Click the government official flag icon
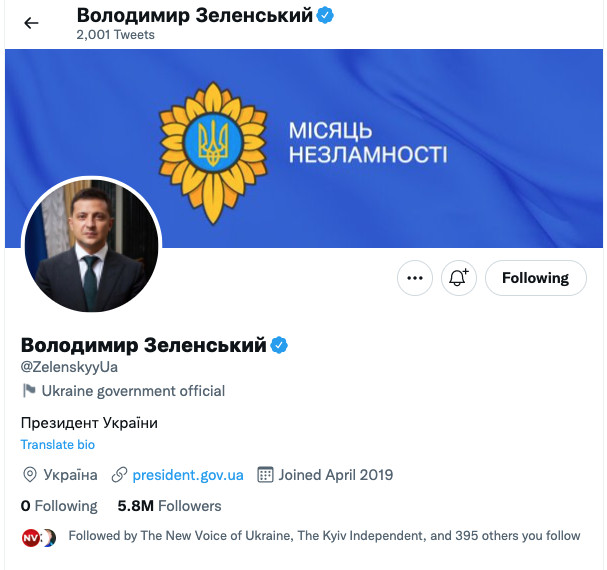 tap(29, 391)
